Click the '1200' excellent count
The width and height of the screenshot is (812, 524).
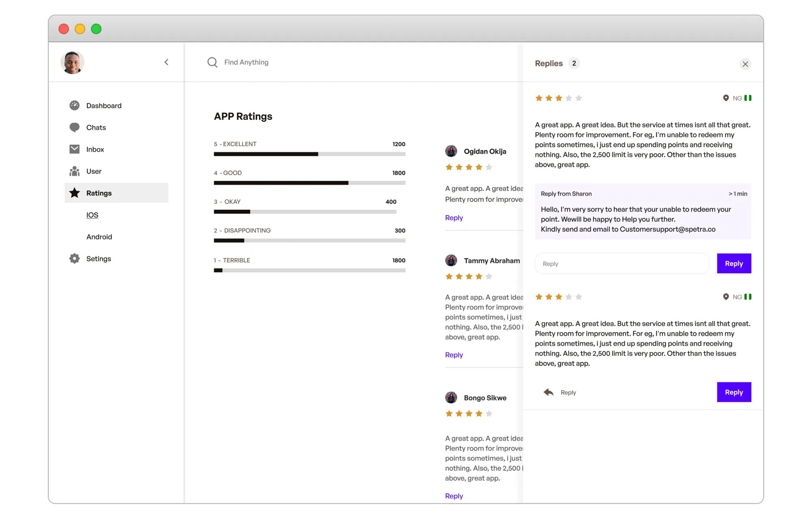click(x=398, y=144)
